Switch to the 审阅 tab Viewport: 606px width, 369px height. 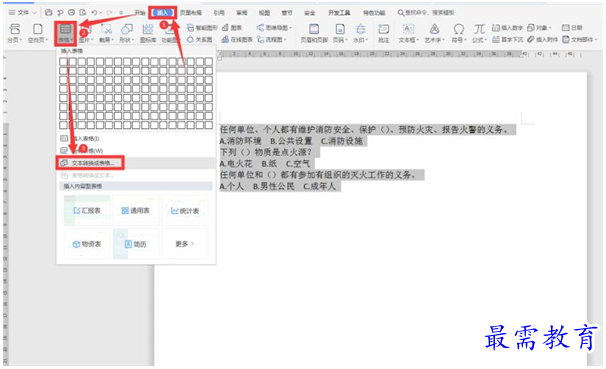click(242, 13)
